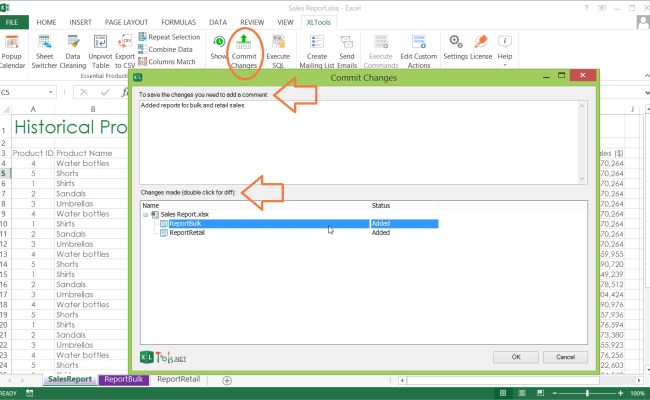This screenshot has height=400, width=650.
Task: Click inside the commit comment box
Action: point(359,142)
